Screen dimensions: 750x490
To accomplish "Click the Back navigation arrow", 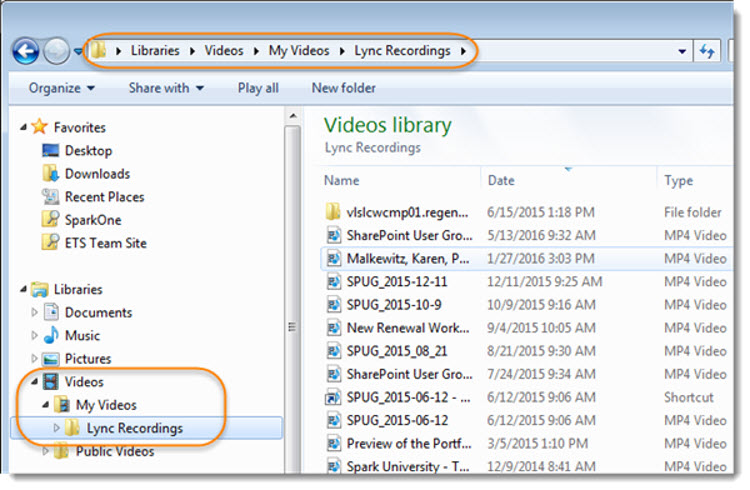I will [x=26, y=51].
